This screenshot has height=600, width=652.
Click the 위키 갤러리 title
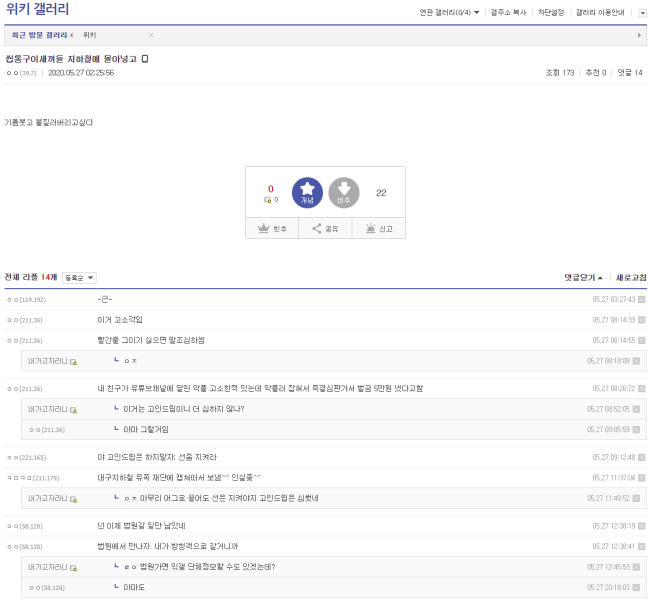point(37,9)
